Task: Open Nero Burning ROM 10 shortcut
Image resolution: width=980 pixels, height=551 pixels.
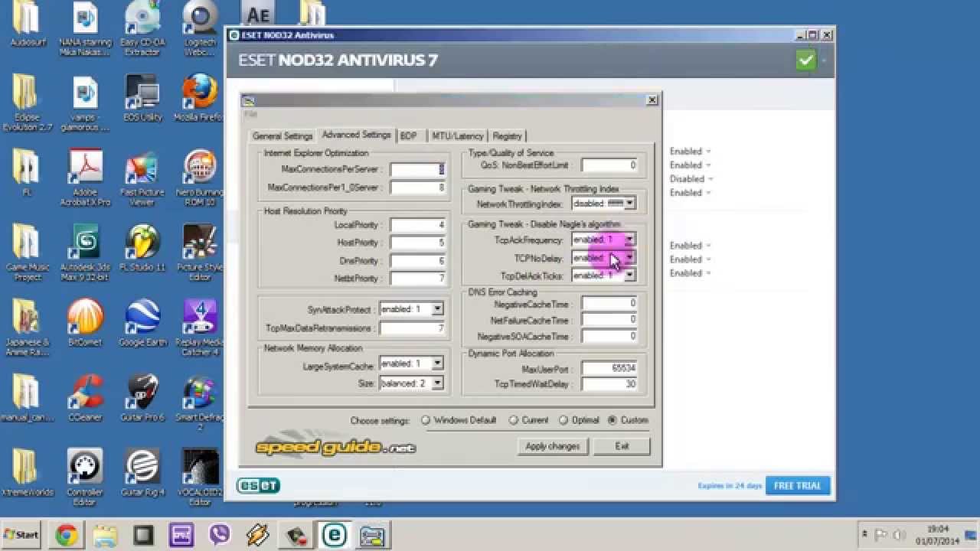Action: click(199, 178)
